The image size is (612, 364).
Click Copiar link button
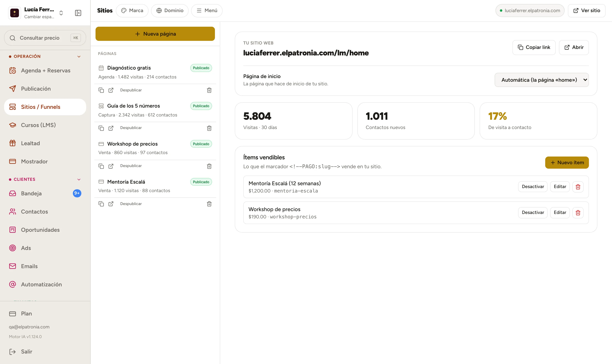[x=534, y=47]
